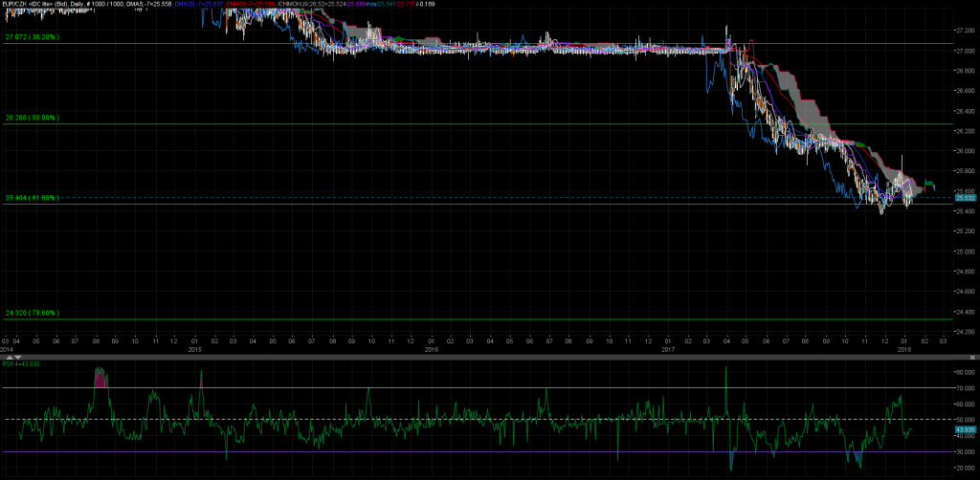The image size is (980, 480).
Task: Click the 2017 year marker on time axis
Action: point(668,349)
